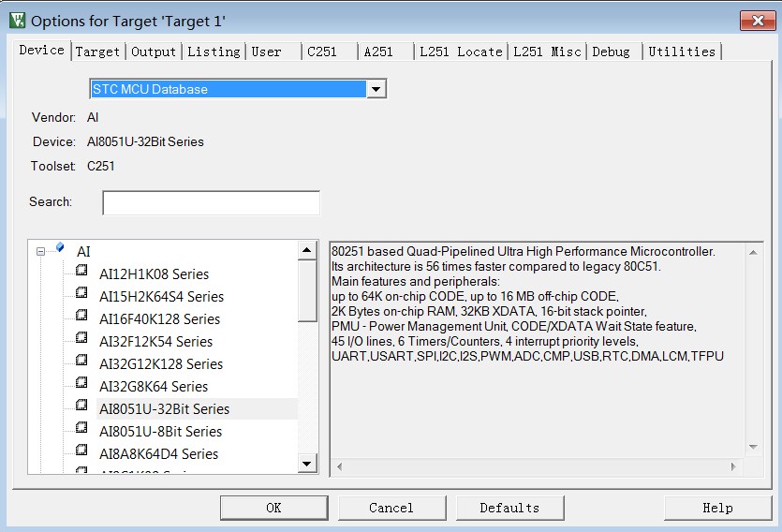Select AI8051U-32Bit Series in tree
The height and width of the screenshot is (532, 782).
coord(165,409)
